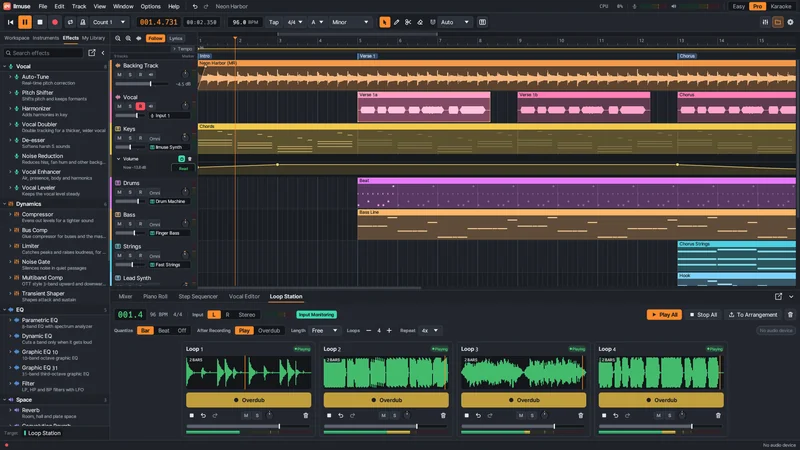Solo the Vocal track
The image size is (800, 450).
(x=130, y=106)
